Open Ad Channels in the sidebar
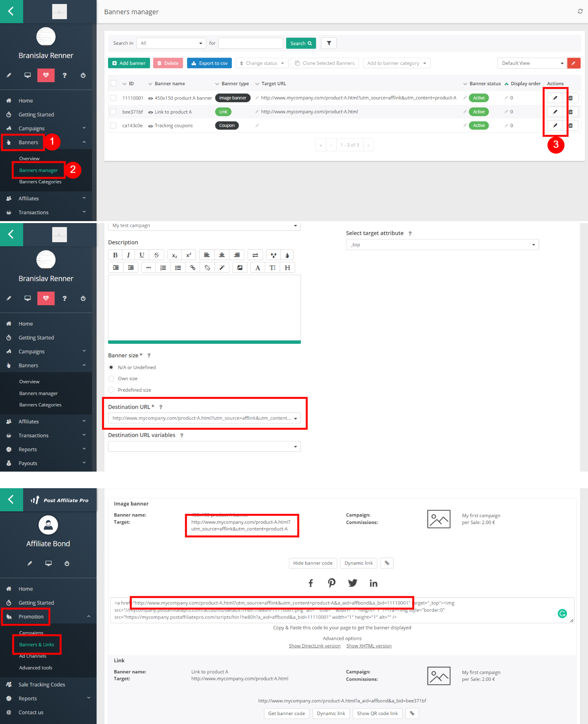588x724 pixels. (x=33, y=656)
